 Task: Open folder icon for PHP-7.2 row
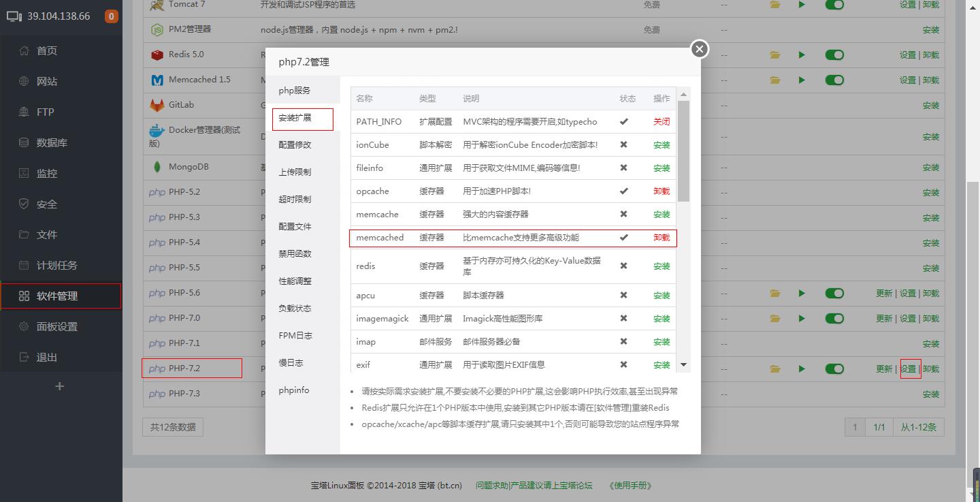click(775, 369)
